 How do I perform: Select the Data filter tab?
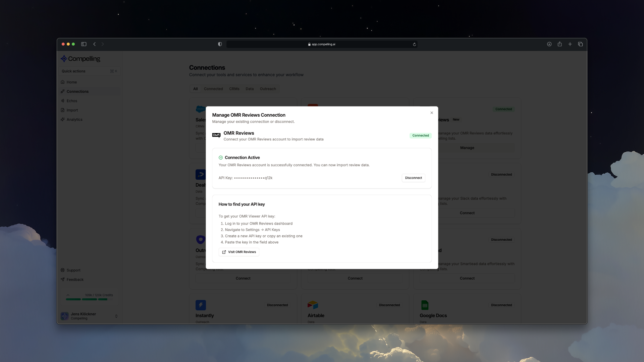click(x=250, y=89)
